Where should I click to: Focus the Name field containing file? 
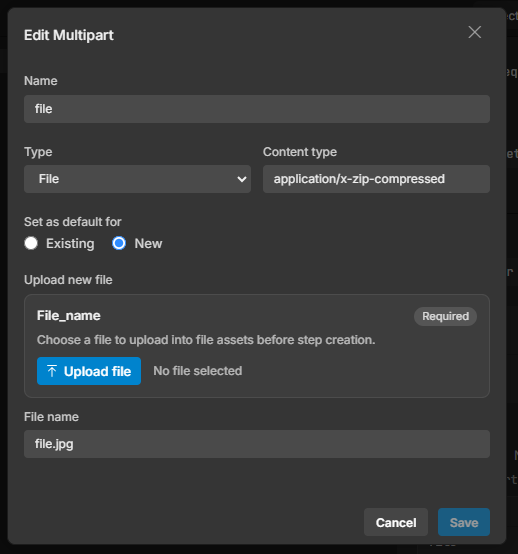(257, 109)
